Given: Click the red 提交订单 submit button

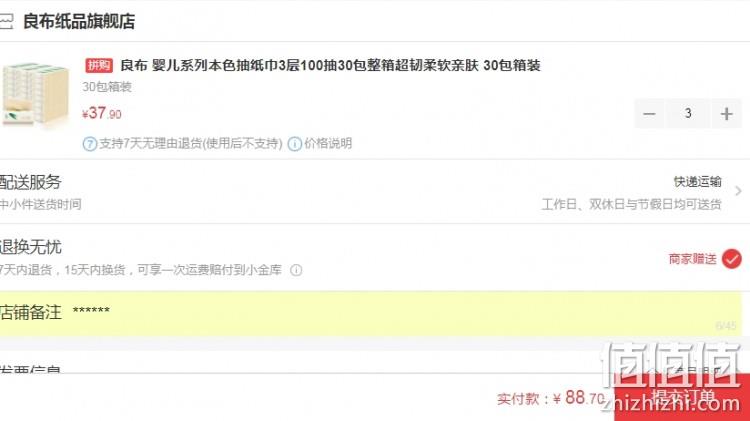Looking at the screenshot, I should click(682, 397).
